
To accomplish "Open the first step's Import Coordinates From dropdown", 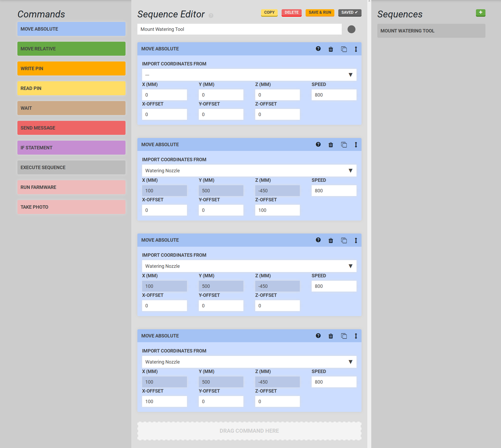I will 249,75.
